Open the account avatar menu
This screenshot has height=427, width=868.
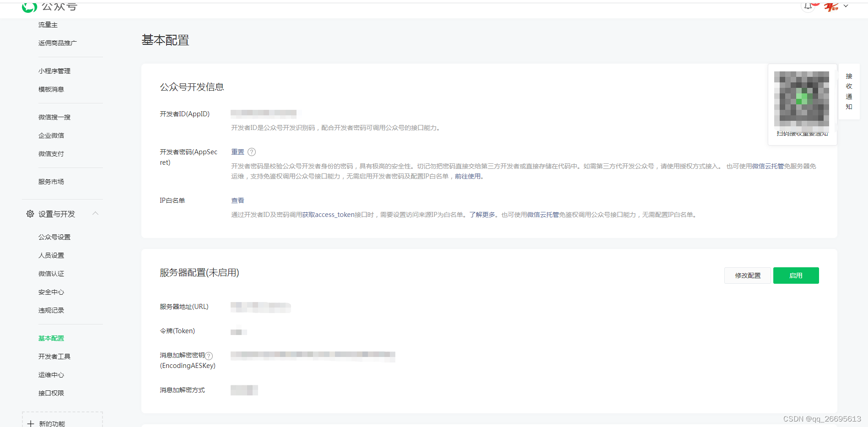pos(831,6)
